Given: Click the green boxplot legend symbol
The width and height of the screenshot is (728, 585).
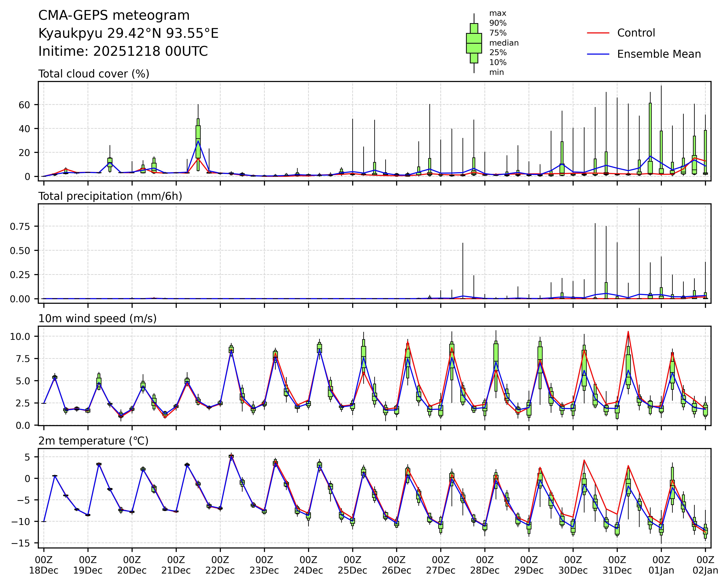Looking at the screenshot, I should [474, 43].
